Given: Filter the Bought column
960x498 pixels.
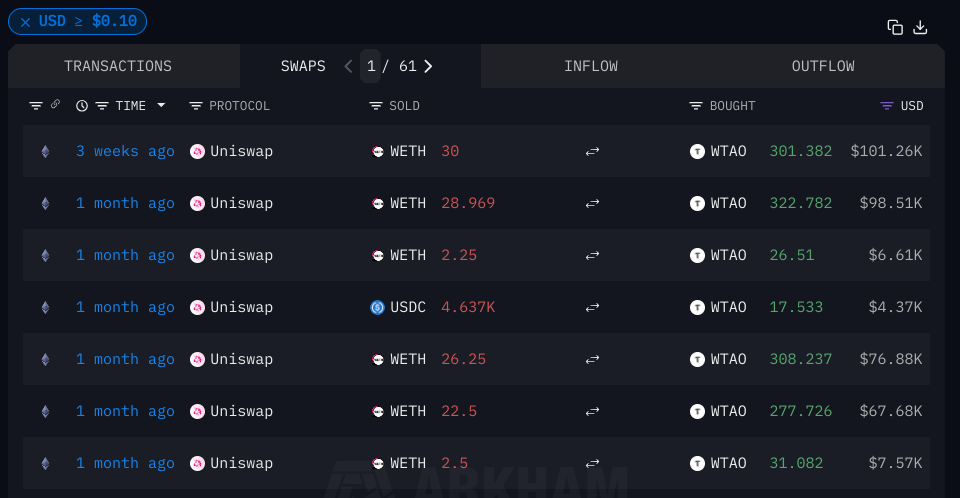Looking at the screenshot, I should 697,105.
